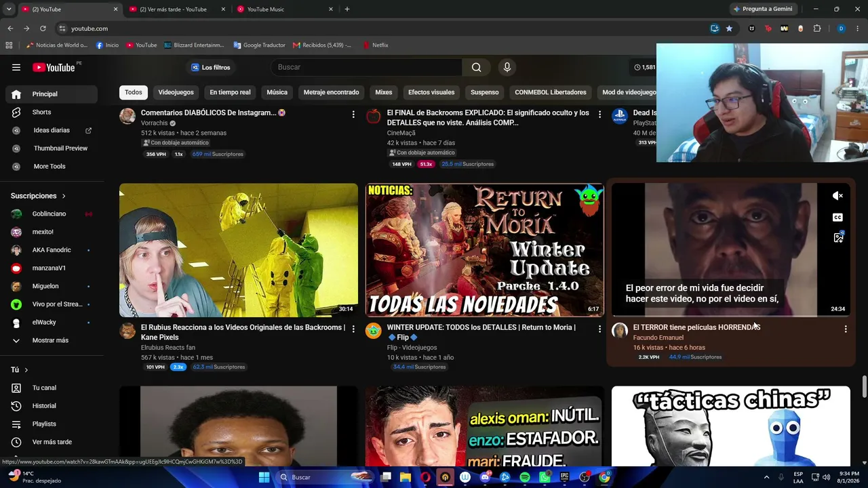Go back in browser history

10,28
